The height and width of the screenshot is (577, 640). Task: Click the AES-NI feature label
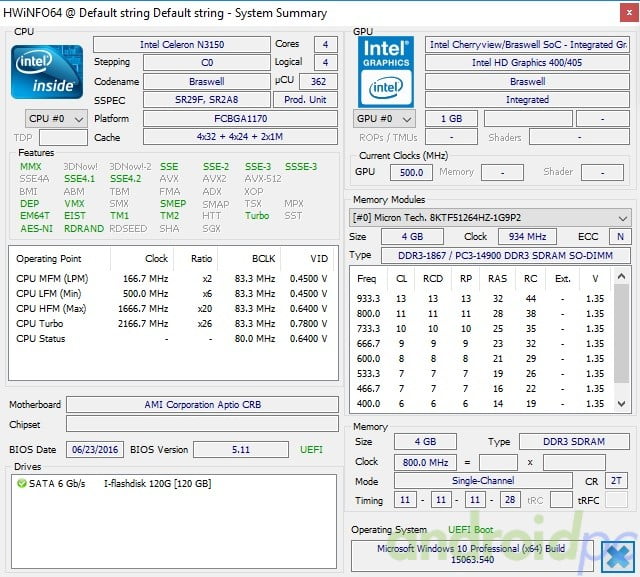pyautogui.click(x=37, y=229)
